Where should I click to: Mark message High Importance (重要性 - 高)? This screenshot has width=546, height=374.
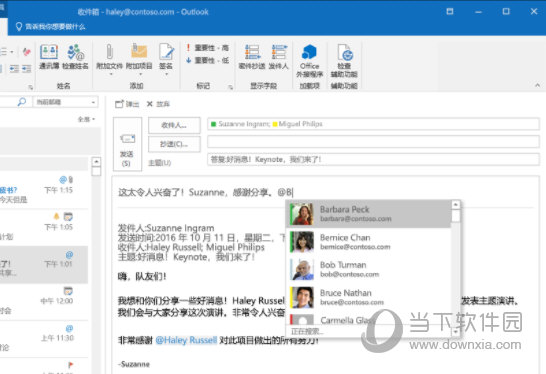pos(207,48)
